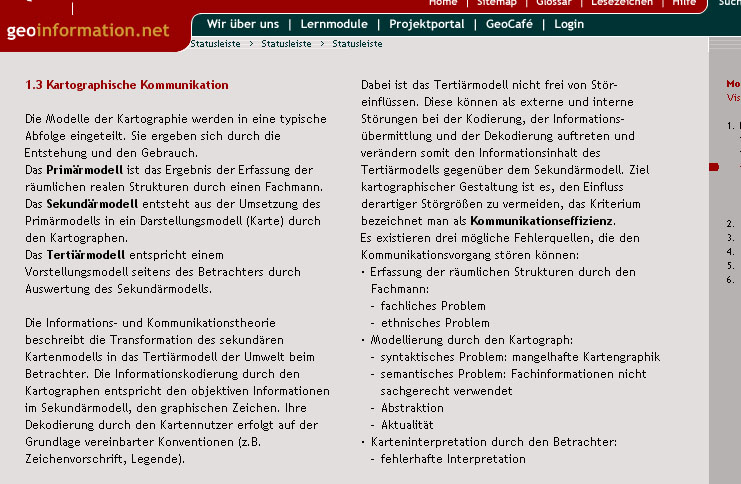The width and height of the screenshot is (741, 484).
Task: Open the Sitemap link
Action: tap(496, 3)
